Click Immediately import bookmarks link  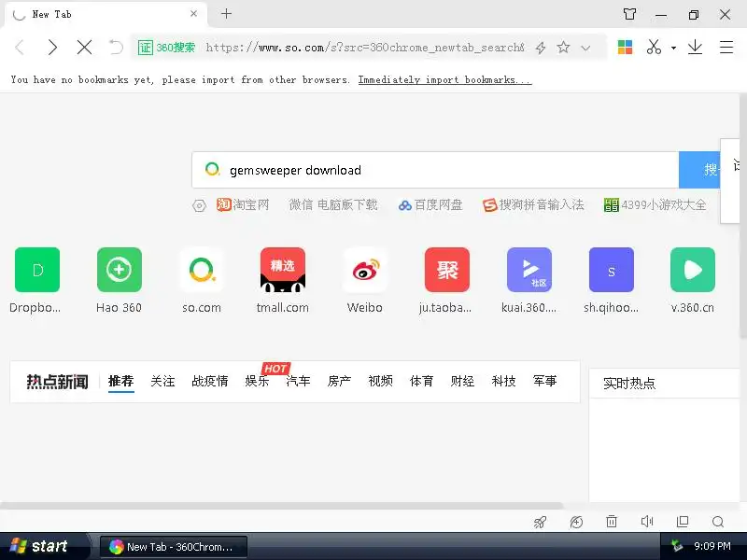[444, 79]
